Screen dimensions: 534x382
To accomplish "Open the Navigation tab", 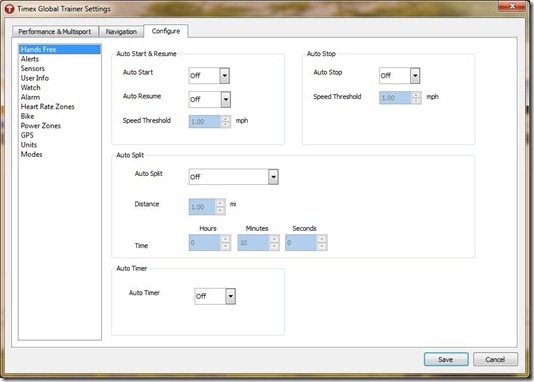I will coord(121,32).
